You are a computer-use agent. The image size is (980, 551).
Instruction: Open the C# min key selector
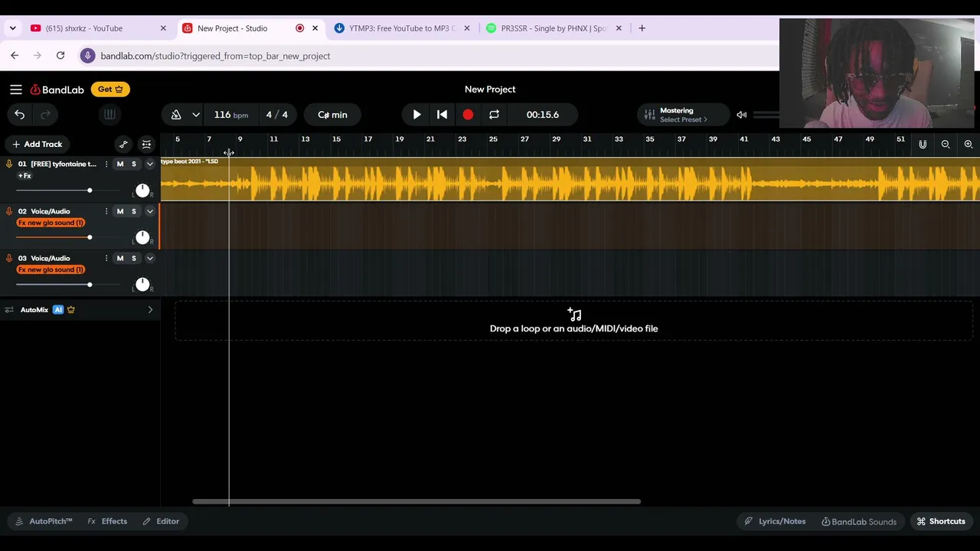(x=332, y=115)
